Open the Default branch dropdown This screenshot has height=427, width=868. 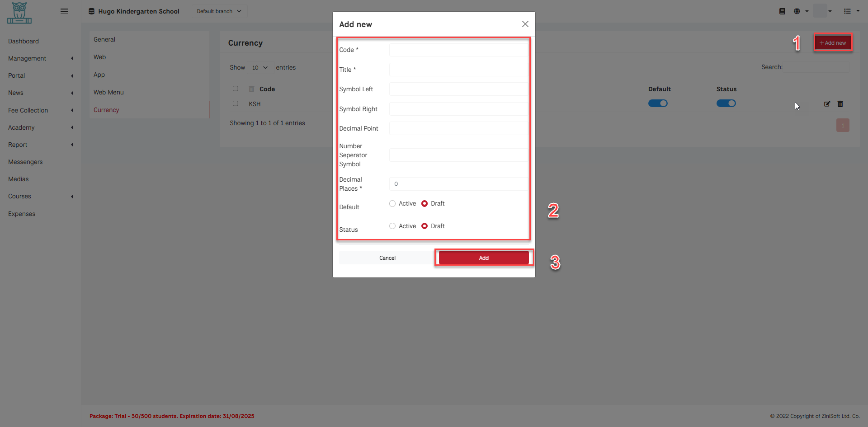click(219, 11)
